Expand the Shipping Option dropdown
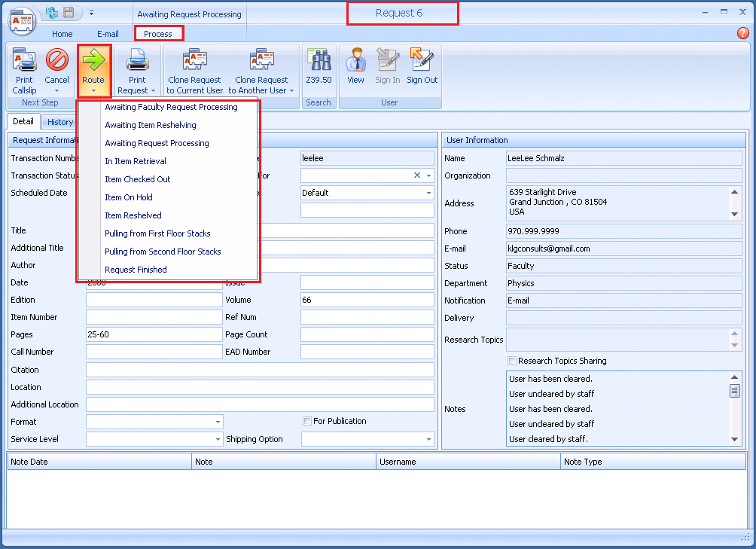The image size is (756, 549). point(428,439)
